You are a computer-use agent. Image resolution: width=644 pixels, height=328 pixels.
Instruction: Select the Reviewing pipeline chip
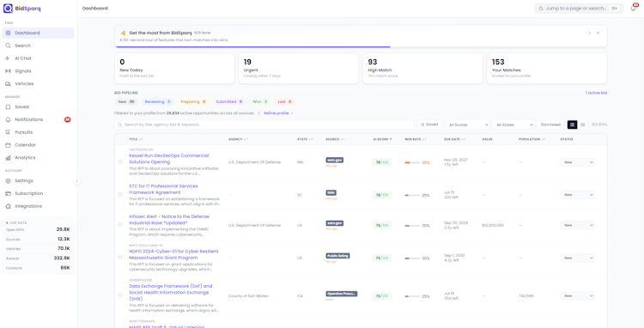pos(158,101)
